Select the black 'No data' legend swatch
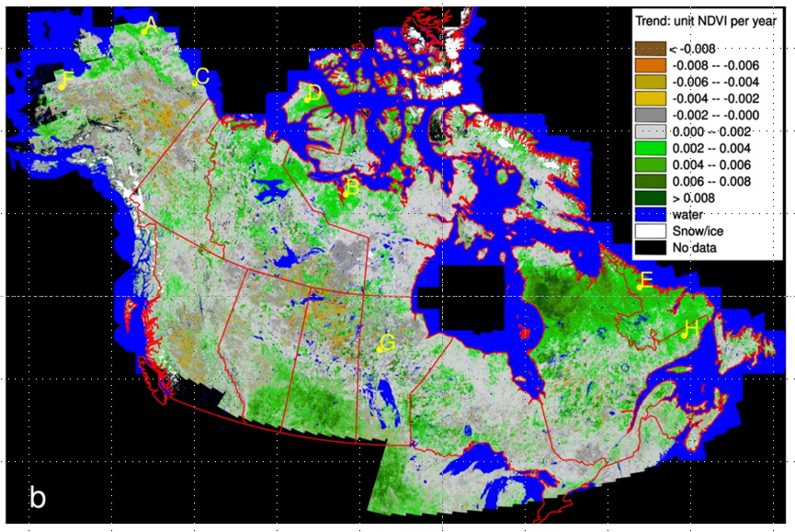The height and width of the screenshot is (532, 795). click(651, 247)
